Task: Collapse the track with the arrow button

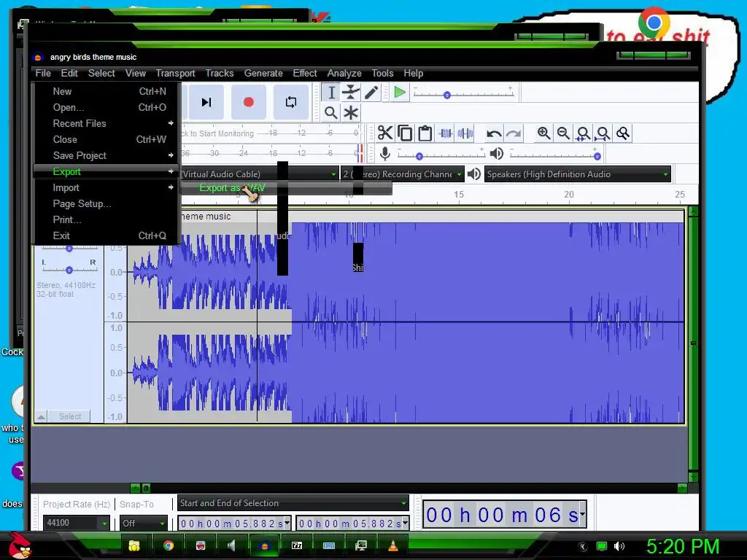Action: coord(42,416)
